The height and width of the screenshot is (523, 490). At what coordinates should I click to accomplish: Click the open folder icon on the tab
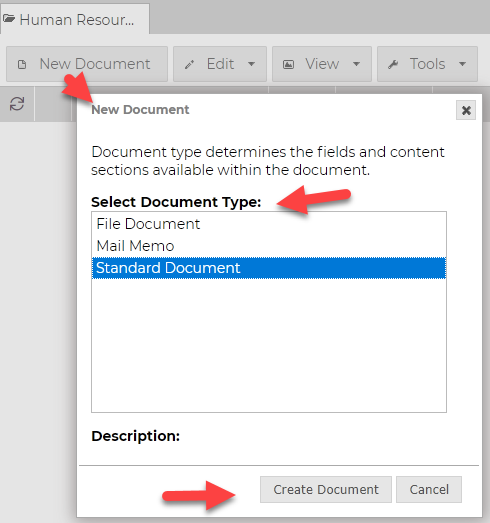pyautogui.click(x=9, y=19)
